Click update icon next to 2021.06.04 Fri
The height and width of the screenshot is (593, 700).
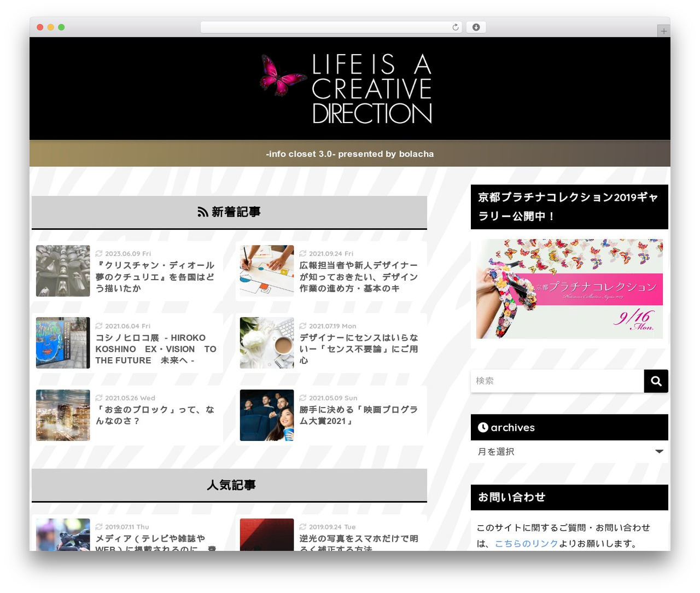click(x=99, y=325)
